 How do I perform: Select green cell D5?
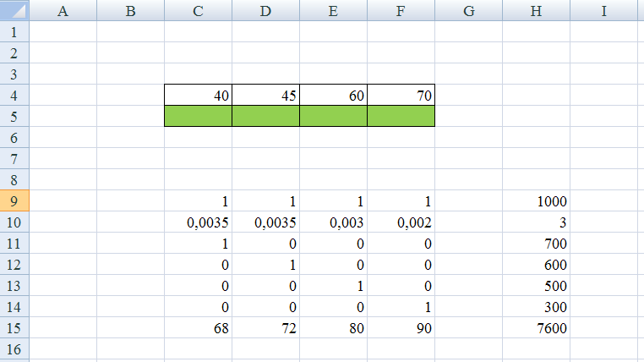(x=265, y=116)
